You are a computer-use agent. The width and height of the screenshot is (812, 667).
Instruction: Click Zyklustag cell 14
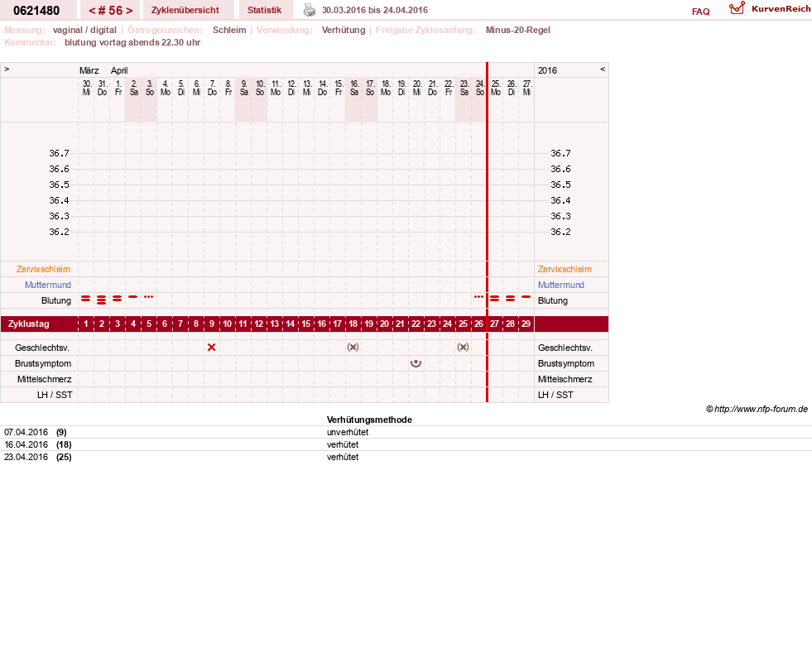point(290,324)
